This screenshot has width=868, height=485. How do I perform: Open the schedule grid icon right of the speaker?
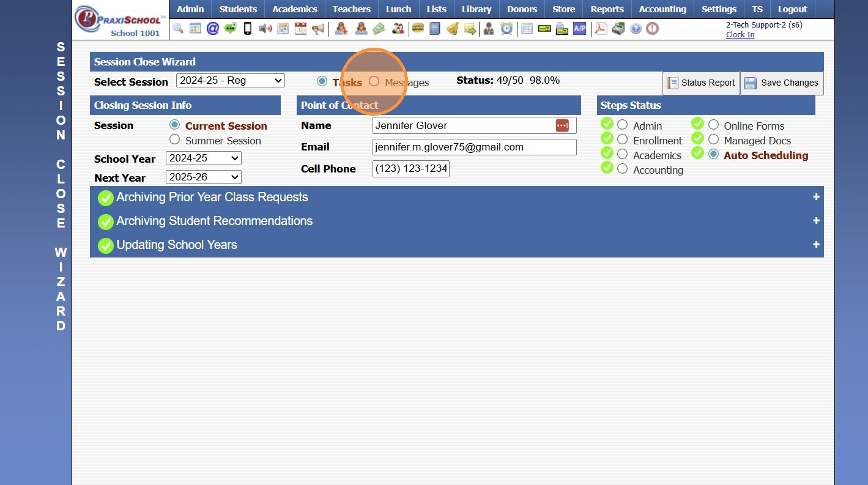[x=283, y=29]
